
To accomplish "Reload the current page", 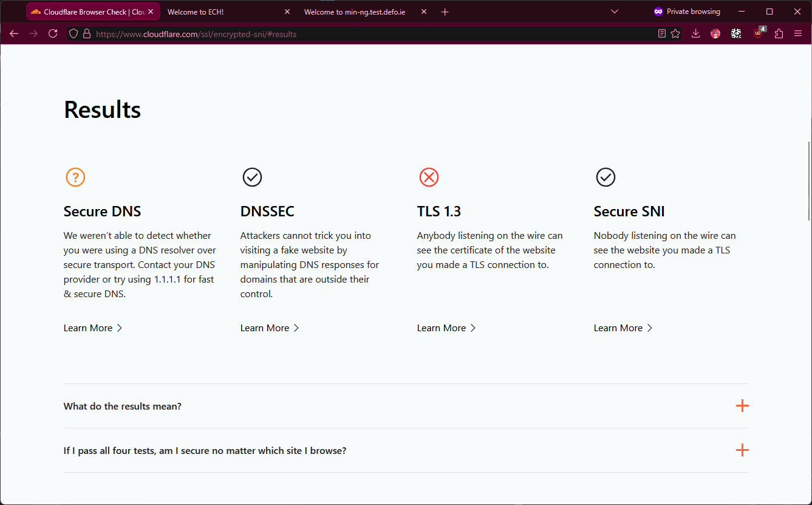I will tap(53, 34).
